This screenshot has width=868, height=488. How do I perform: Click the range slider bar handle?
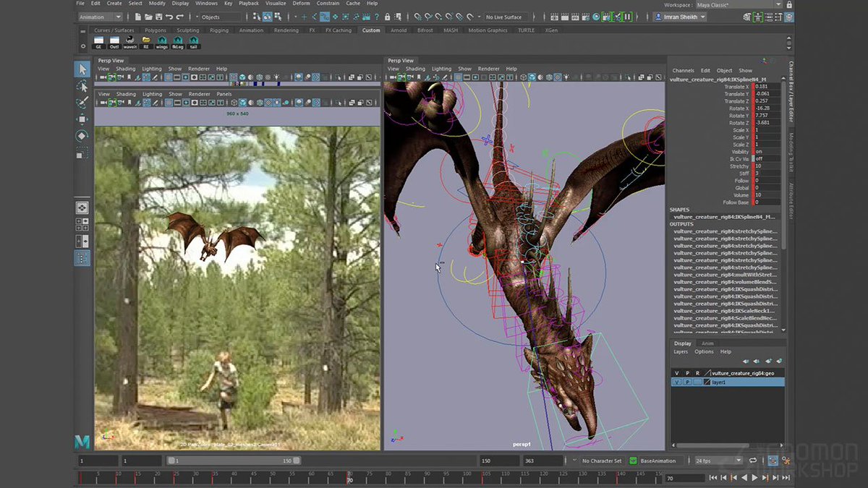click(235, 461)
